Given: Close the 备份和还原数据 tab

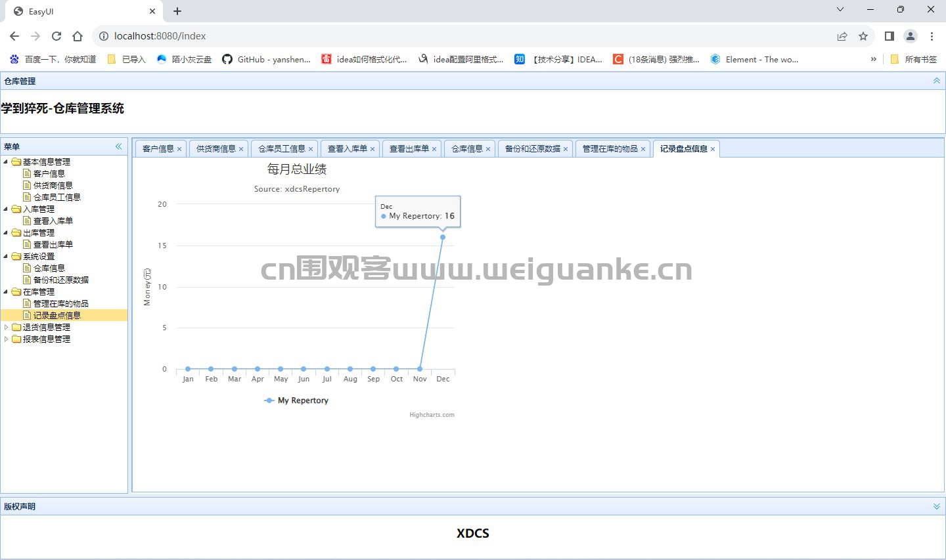Looking at the screenshot, I should pyautogui.click(x=566, y=149).
